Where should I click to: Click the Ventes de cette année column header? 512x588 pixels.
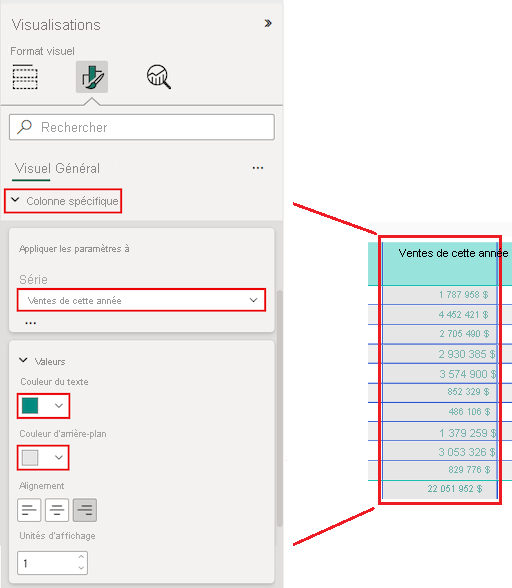[x=453, y=253]
